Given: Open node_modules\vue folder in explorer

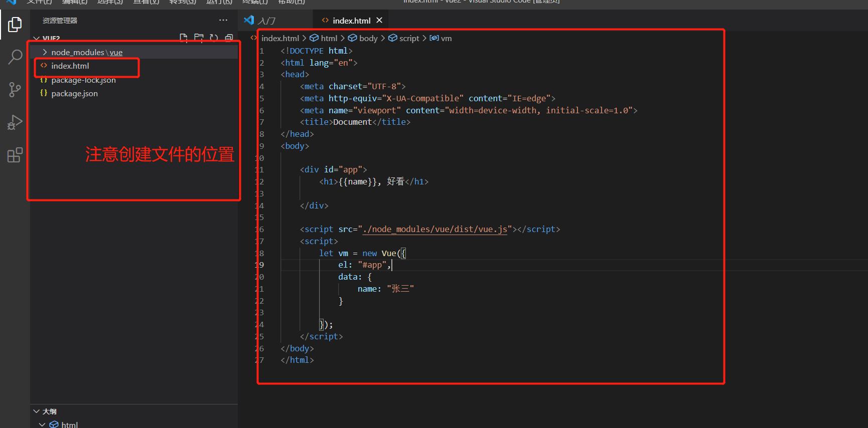Looking at the screenshot, I should coord(134,52).
